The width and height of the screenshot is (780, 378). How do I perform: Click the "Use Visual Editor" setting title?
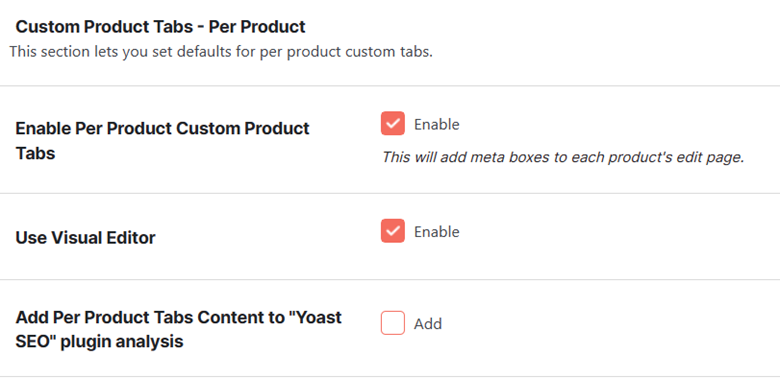pyautogui.click(x=86, y=238)
